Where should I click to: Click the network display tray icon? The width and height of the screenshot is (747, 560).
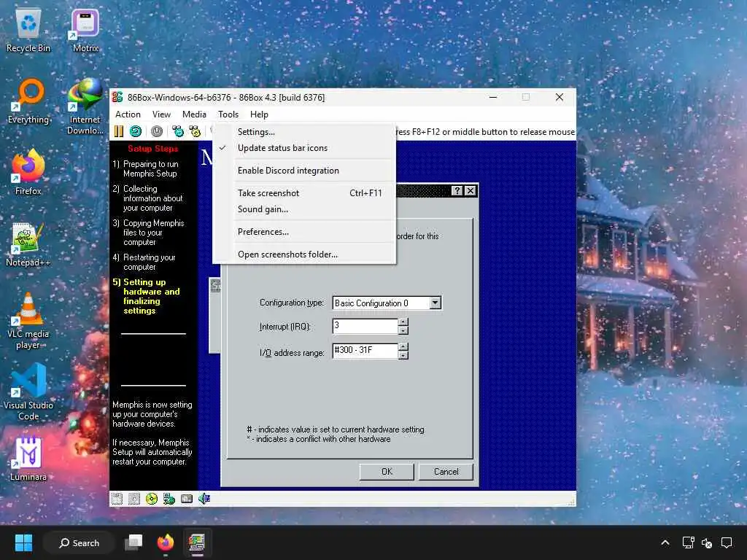click(x=688, y=542)
